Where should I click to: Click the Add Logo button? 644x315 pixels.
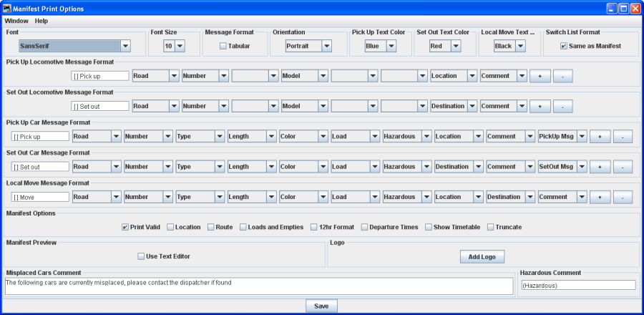(482, 257)
